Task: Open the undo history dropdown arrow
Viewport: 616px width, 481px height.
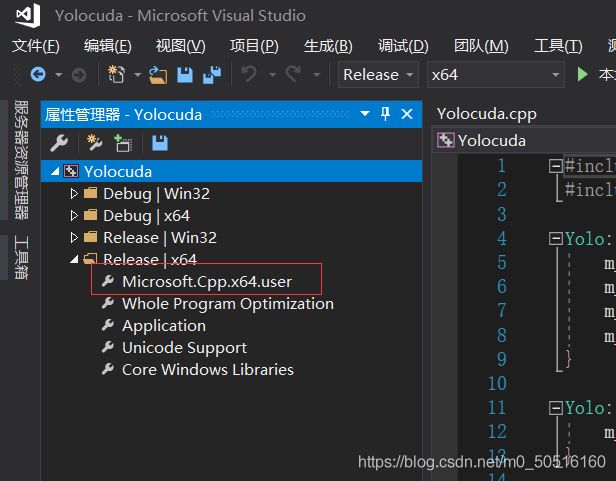Action: [x=272, y=75]
